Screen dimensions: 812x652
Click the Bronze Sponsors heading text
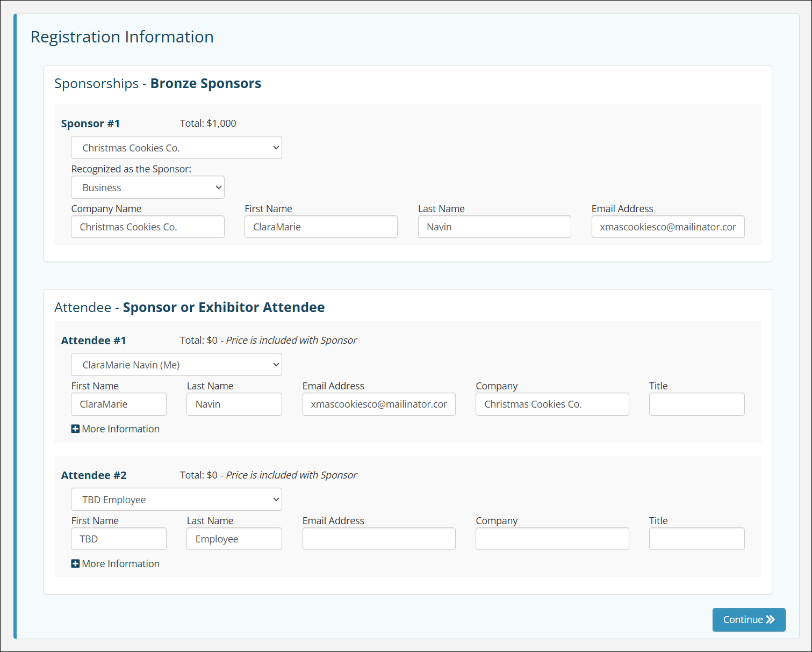tap(206, 84)
